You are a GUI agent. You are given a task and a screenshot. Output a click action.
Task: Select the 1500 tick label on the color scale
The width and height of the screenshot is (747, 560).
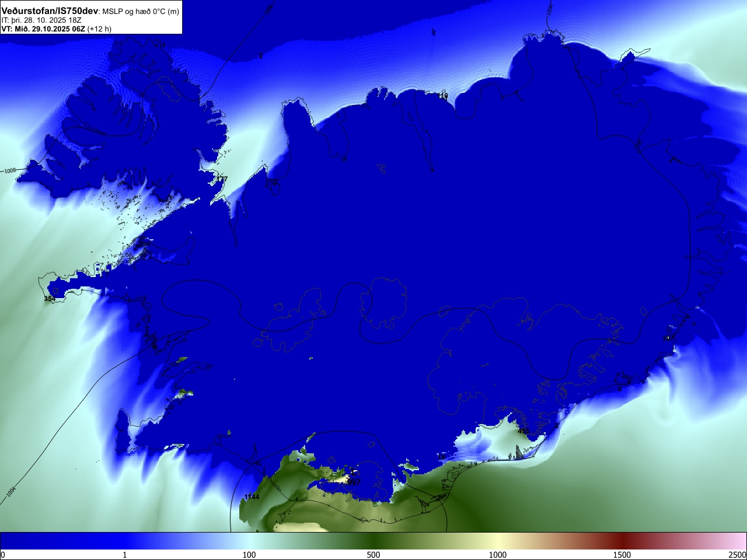coord(622,555)
